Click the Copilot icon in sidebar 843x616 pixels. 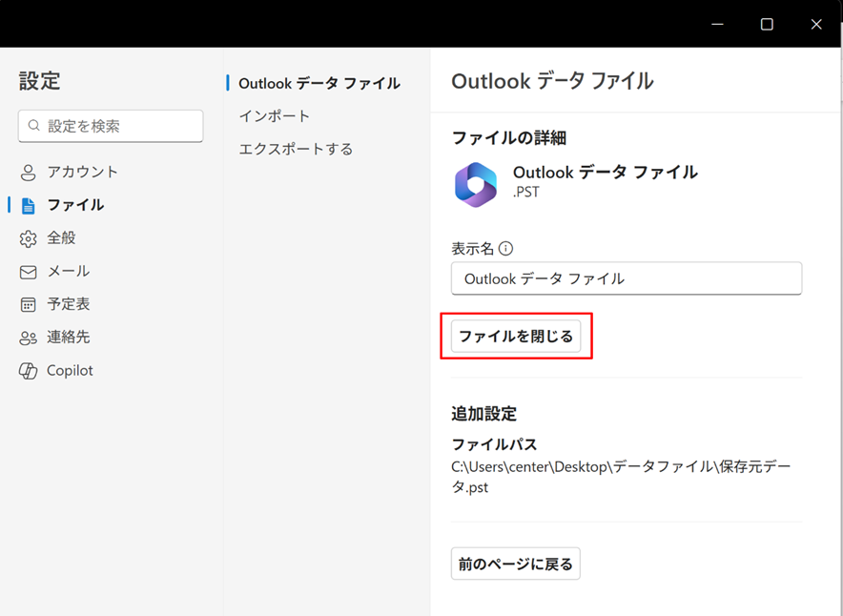coord(28,371)
